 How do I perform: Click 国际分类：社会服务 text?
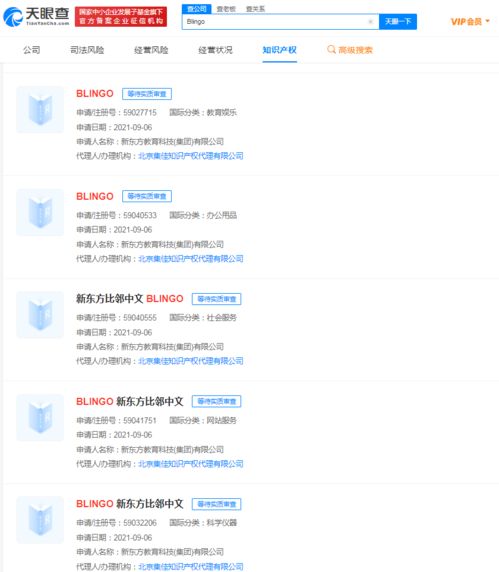(203, 318)
